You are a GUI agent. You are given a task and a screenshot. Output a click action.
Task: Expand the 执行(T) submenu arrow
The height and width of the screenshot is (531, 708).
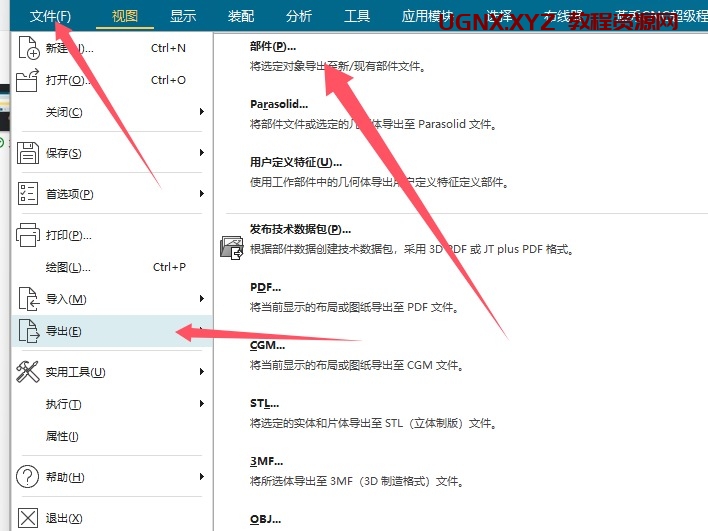tap(202, 404)
